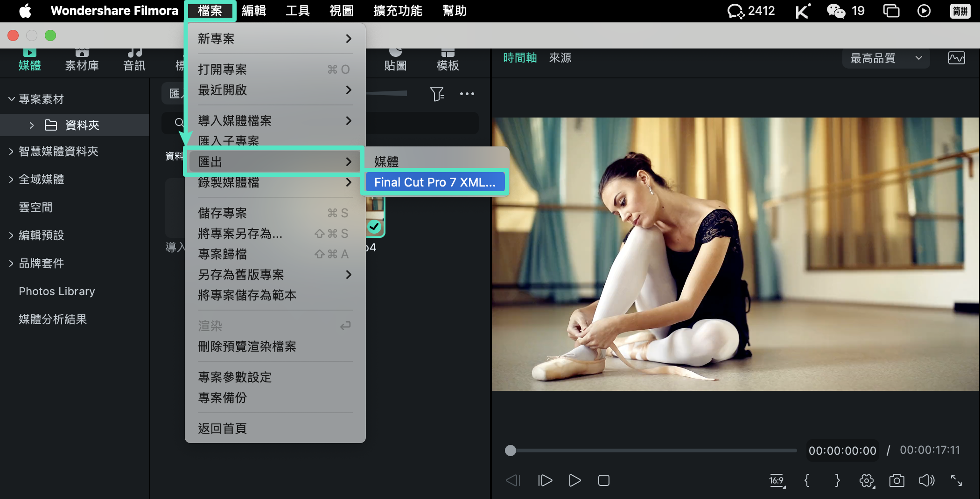980x499 pixels.
Task: Step back one frame in preview
Action: 513,480
